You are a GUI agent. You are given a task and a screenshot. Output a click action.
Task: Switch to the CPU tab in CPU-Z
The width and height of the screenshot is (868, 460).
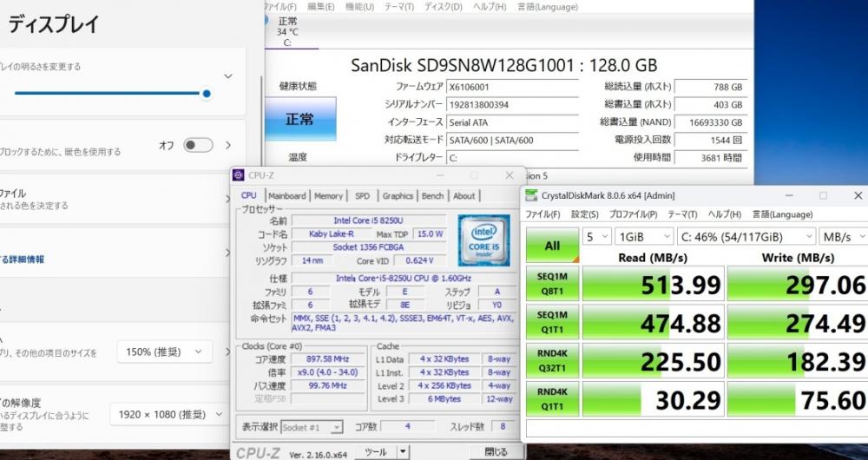point(249,195)
